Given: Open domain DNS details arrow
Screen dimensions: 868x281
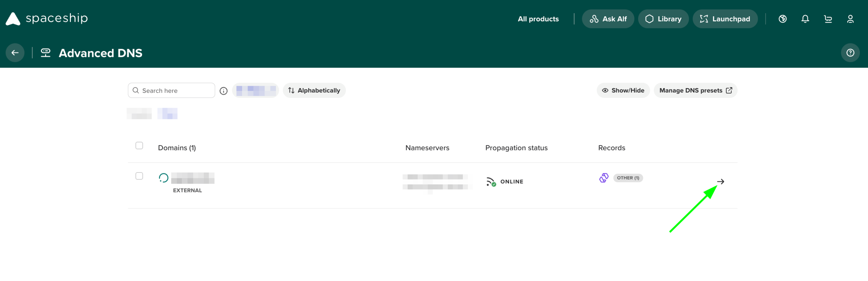Looking at the screenshot, I should pyautogui.click(x=721, y=182).
